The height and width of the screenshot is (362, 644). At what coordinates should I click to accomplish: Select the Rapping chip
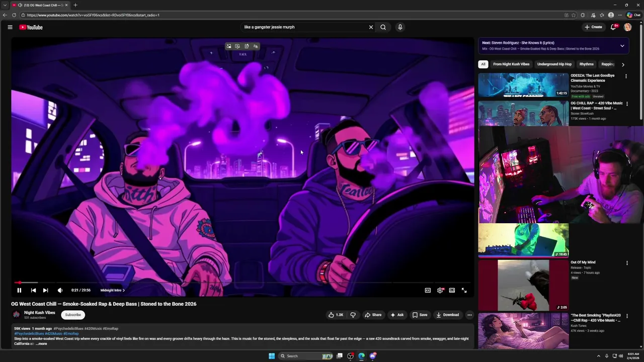pos(608,64)
